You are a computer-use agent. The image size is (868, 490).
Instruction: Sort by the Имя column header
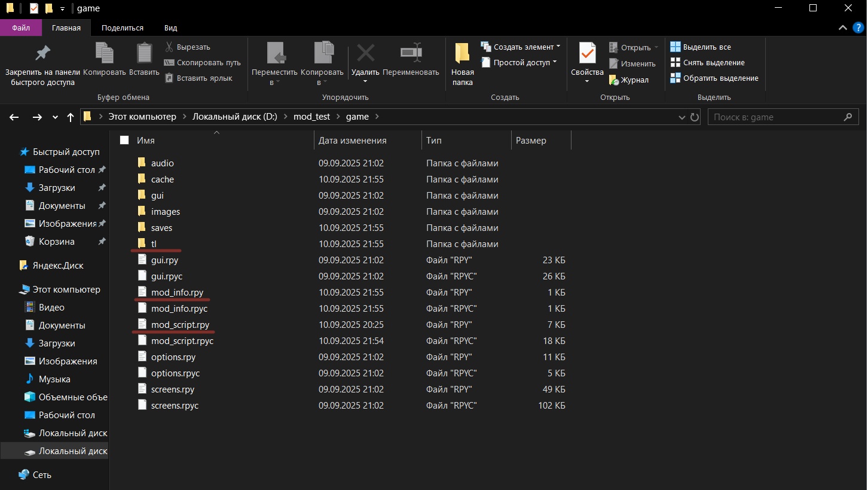click(146, 141)
